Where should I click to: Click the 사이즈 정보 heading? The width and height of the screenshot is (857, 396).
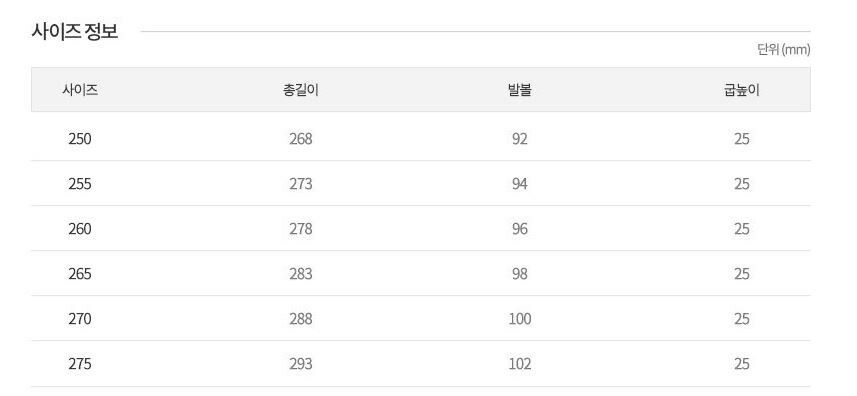pyautogui.click(x=75, y=32)
